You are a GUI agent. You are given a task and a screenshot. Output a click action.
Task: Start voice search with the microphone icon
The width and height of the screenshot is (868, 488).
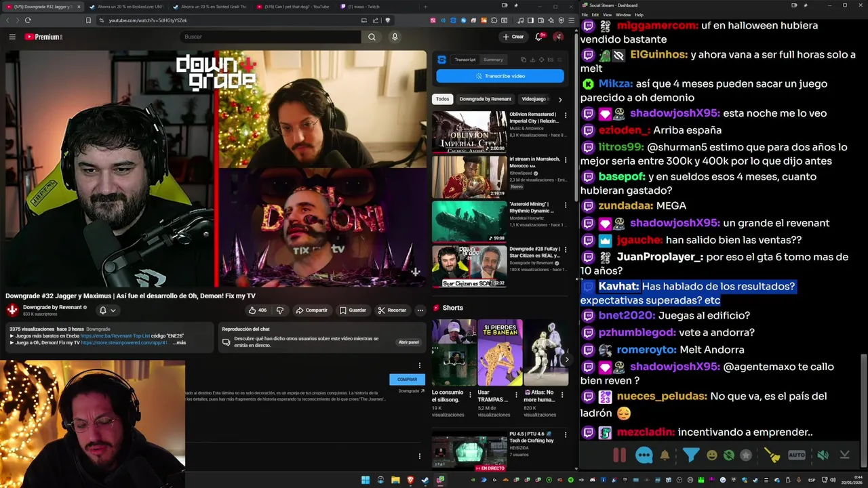tap(395, 37)
